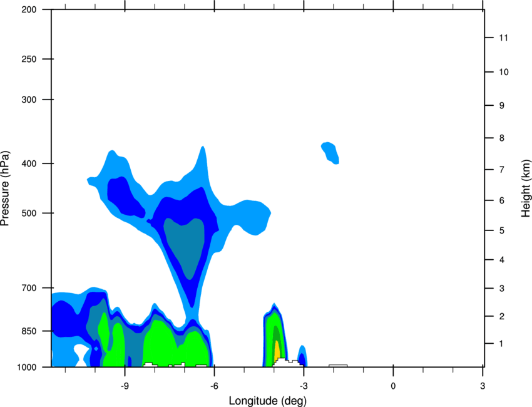The width and height of the screenshot is (532, 407).
Task: Click height tick label 8
Action: click(502, 138)
